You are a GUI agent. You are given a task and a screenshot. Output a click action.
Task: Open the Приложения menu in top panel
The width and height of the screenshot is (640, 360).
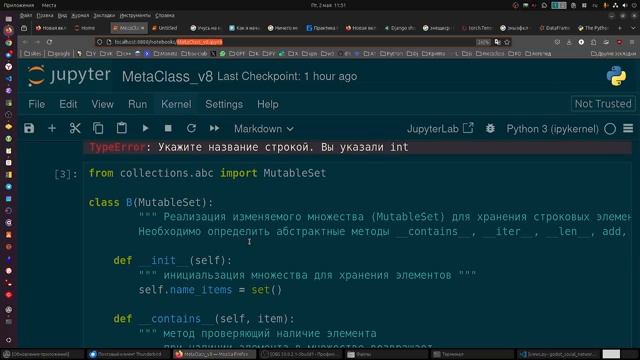(x=19, y=5)
